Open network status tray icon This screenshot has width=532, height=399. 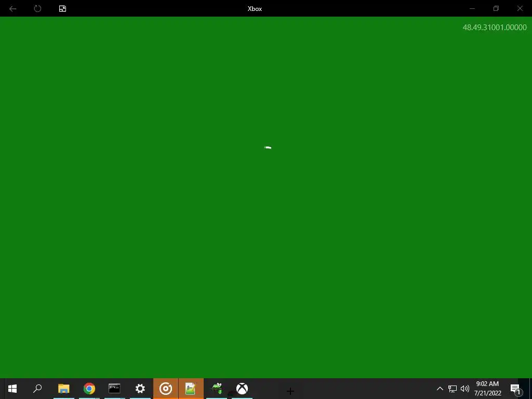[x=453, y=389]
